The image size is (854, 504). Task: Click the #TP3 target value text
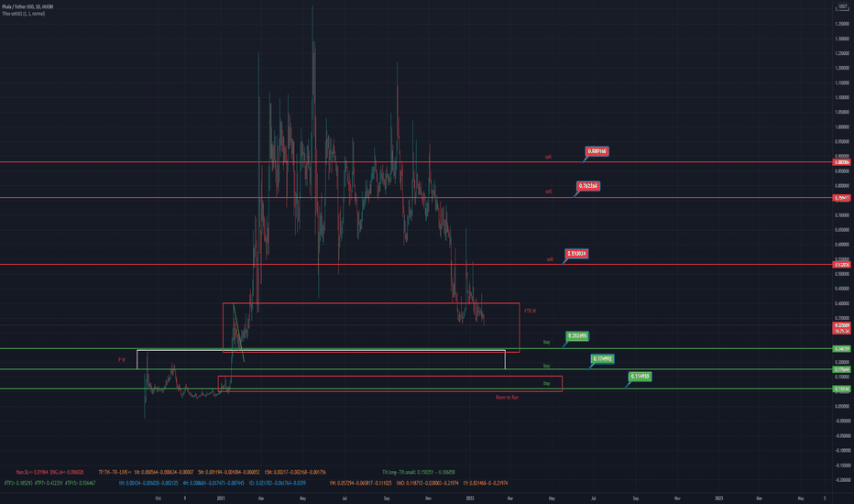click(17, 483)
